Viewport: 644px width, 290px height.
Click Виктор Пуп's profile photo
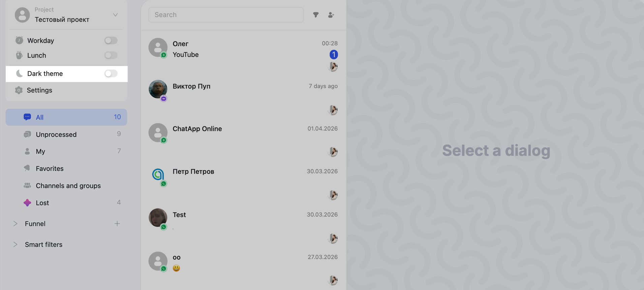[x=158, y=89]
